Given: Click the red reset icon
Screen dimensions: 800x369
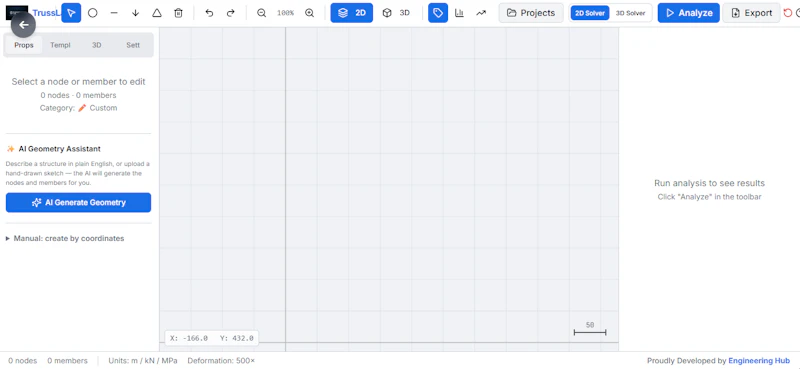Looking at the screenshot, I should (788, 13).
